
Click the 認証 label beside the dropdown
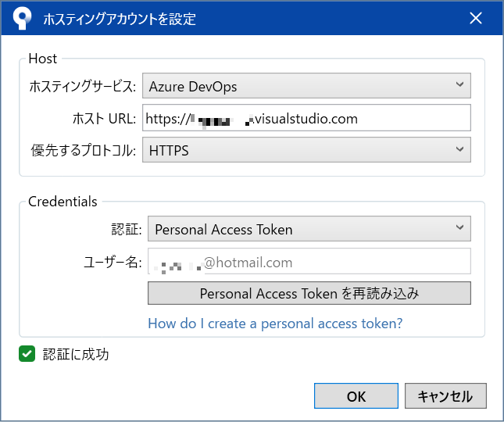127,230
